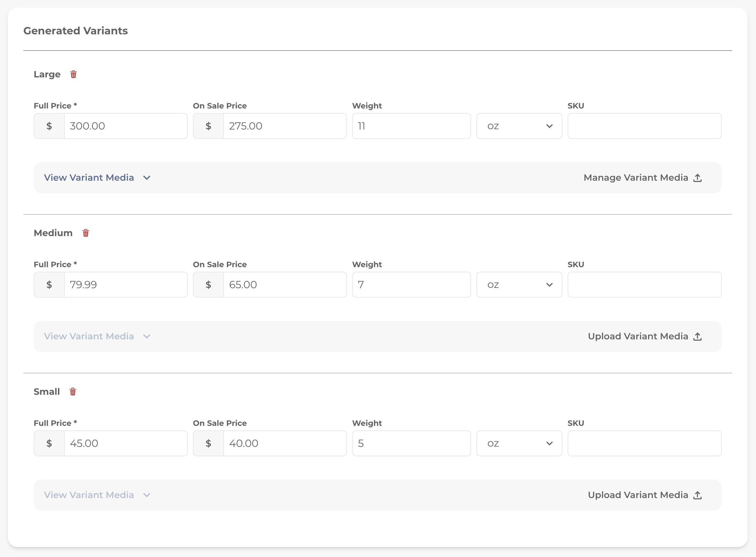
Task: Click upload icon beside Manage Variant Media
Action: [x=697, y=178]
